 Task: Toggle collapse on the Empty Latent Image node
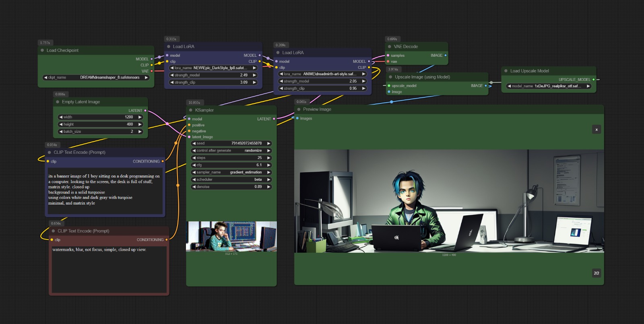[58, 102]
